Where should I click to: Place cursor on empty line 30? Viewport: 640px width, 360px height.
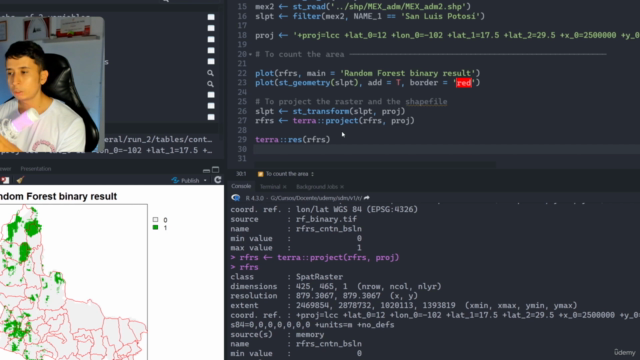click(x=447, y=149)
